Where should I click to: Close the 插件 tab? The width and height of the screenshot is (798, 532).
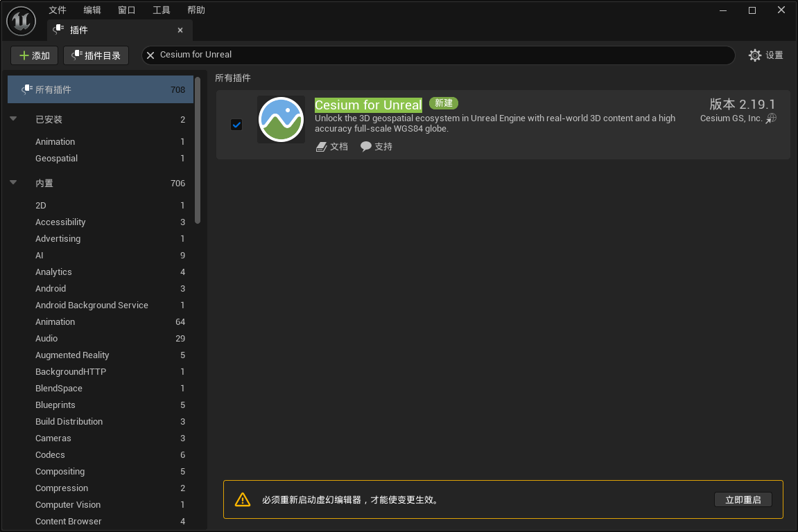click(180, 30)
